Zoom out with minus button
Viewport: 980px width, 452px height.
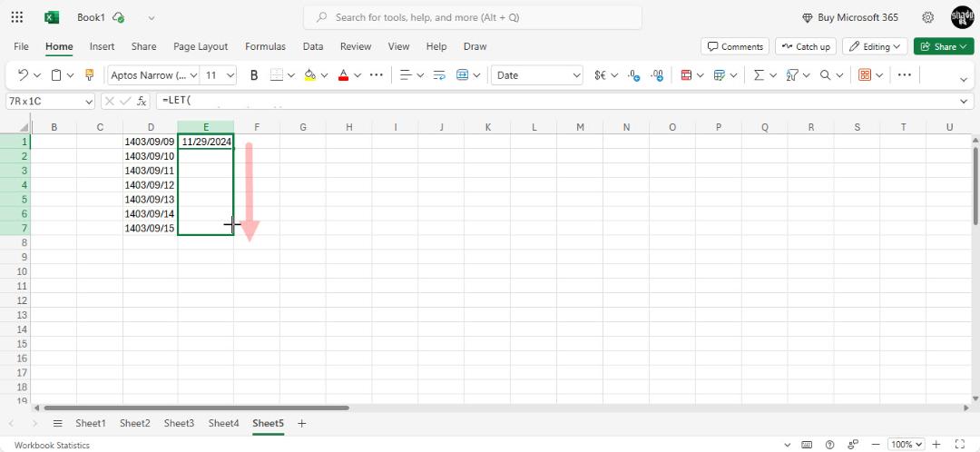point(877,445)
